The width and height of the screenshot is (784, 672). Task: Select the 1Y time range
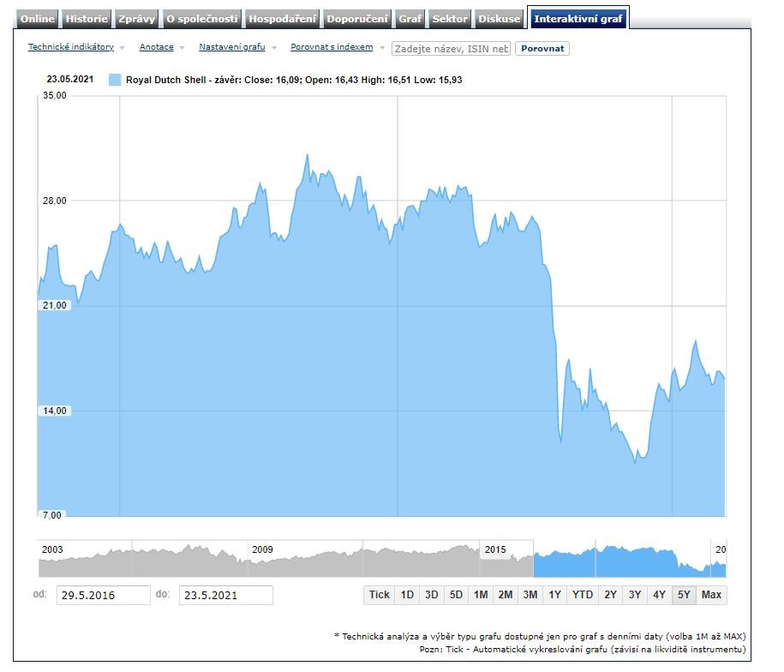[555, 595]
